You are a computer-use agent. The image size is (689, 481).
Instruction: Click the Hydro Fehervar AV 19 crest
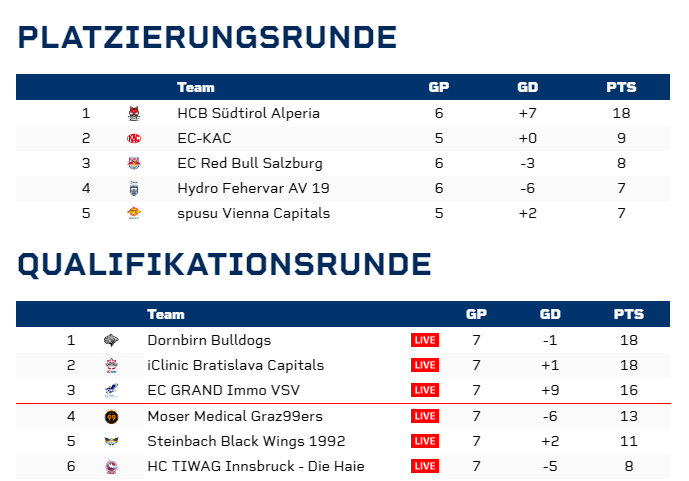[x=134, y=188]
